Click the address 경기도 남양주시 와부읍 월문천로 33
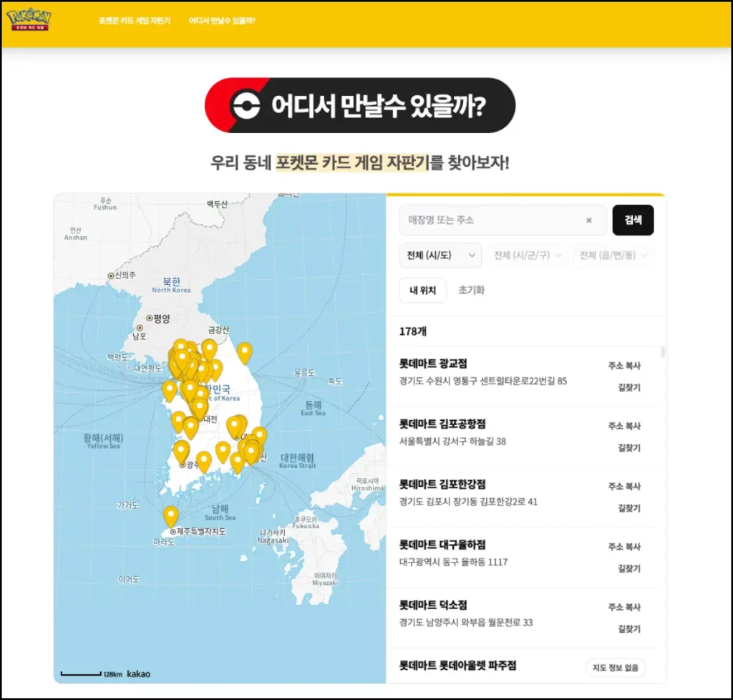This screenshot has height=700, width=733. tap(466, 622)
